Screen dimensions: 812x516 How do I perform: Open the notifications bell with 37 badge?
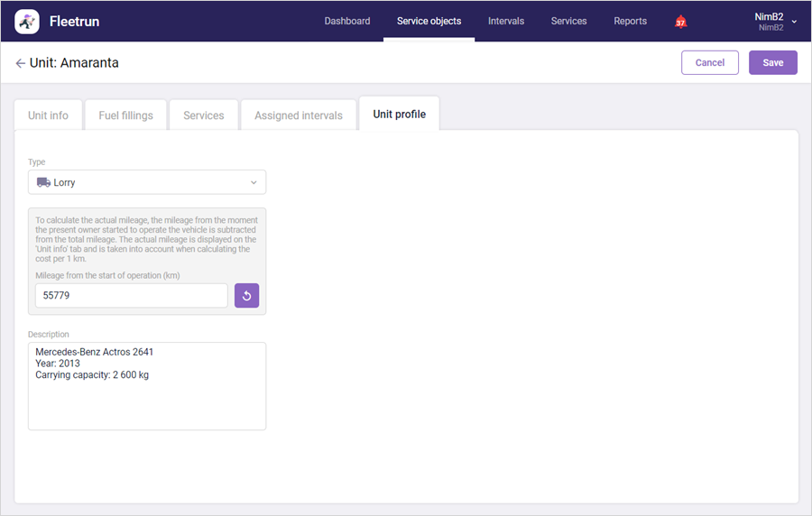tap(680, 22)
